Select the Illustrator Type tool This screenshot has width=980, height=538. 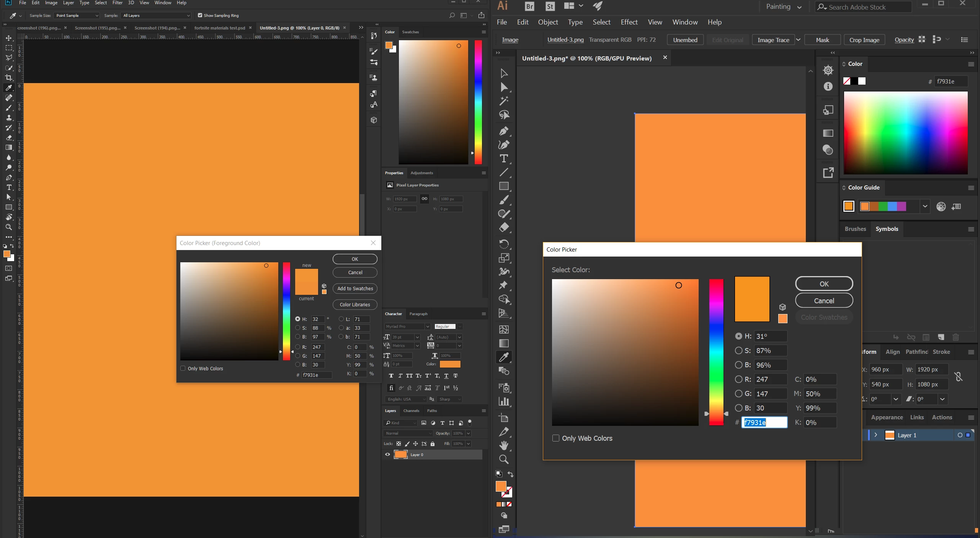coord(504,159)
